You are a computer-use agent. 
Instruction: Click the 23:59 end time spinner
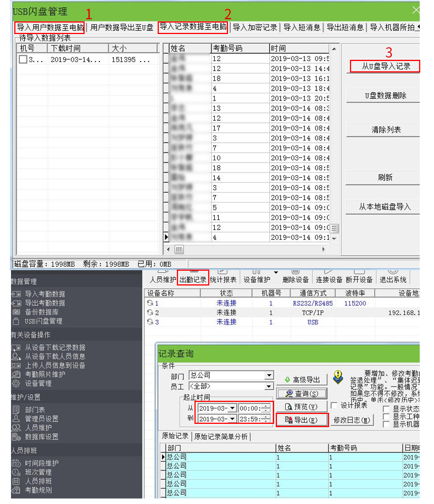pos(265,419)
